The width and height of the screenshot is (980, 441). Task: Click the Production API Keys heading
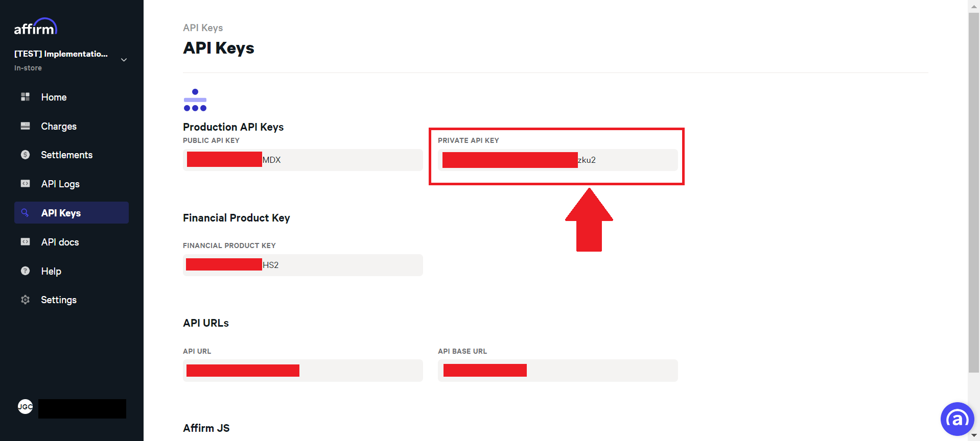click(x=233, y=127)
